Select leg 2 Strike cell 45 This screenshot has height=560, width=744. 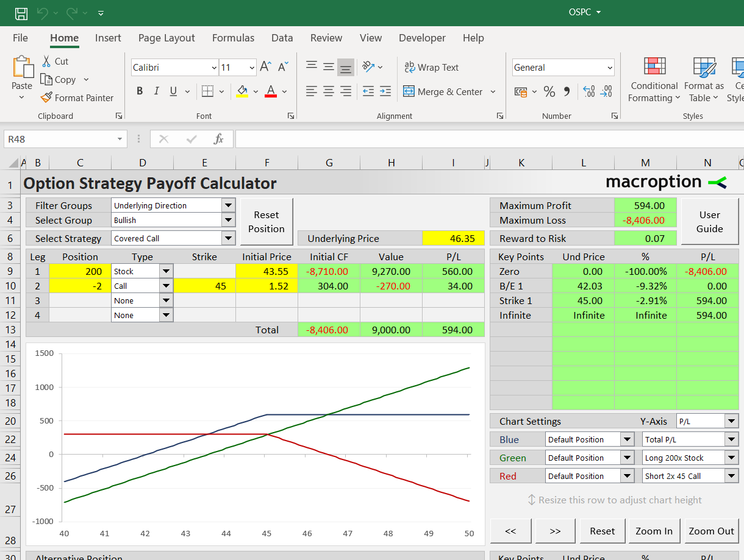coord(204,286)
